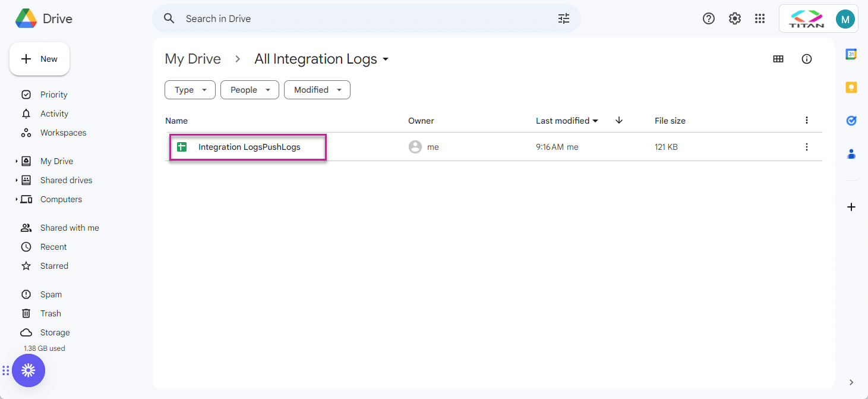
Task: Open the account avatar labeled M
Action: [x=845, y=19]
